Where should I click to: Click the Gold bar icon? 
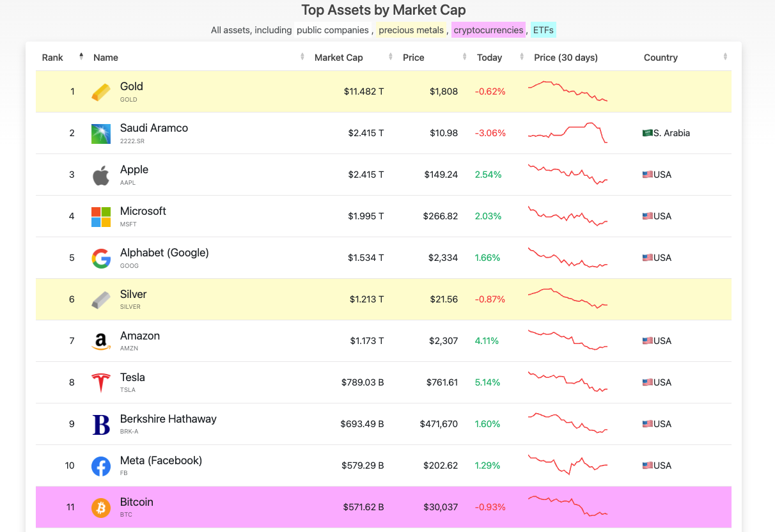point(101,91)
